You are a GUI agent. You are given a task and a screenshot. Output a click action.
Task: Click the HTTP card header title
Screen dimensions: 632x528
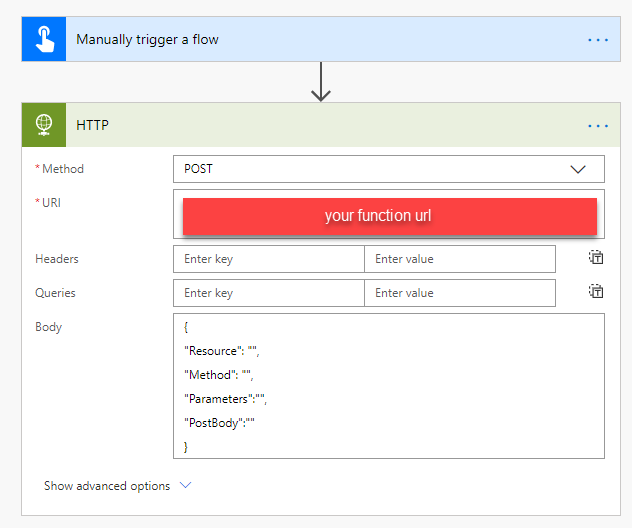click(93, 126)
